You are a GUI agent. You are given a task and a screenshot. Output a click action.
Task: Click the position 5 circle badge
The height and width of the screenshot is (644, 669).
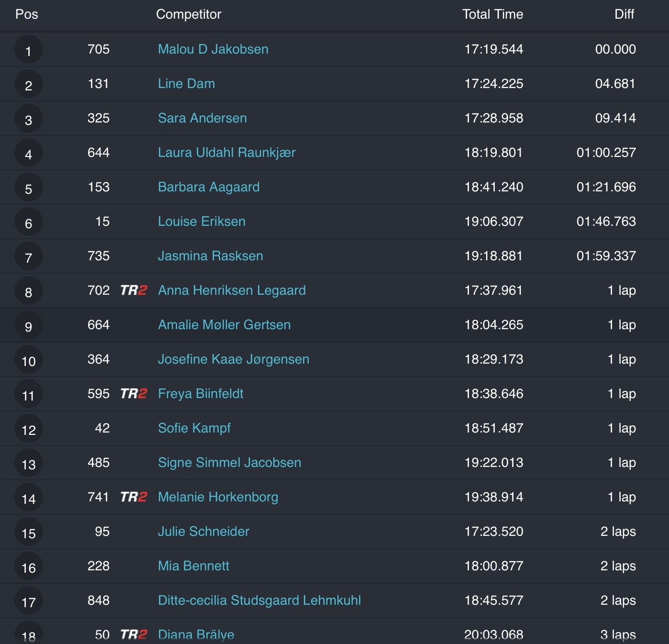pyautogui.click(x=29, y=188)
